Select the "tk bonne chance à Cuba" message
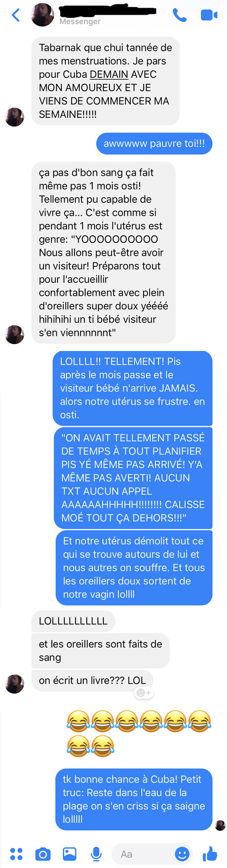The width and height of the screenshot is (227, 868). pyautogui.click(x=134, y=799)
